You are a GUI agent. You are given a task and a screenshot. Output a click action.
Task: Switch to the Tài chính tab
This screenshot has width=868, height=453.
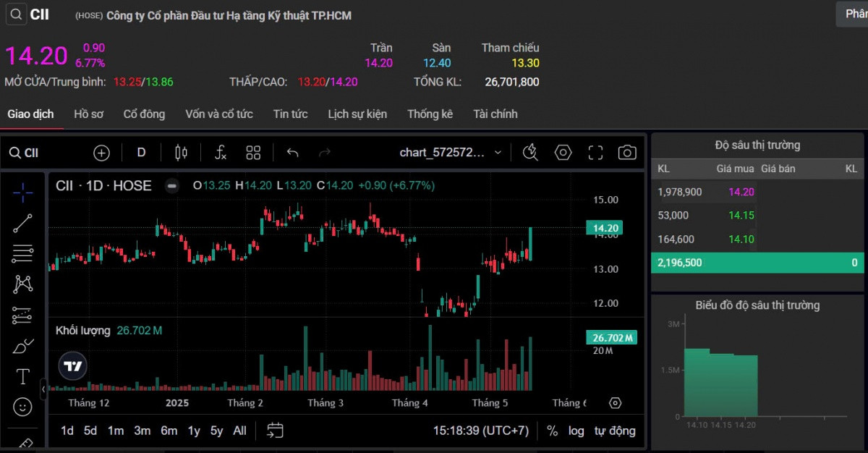[495, 114]
